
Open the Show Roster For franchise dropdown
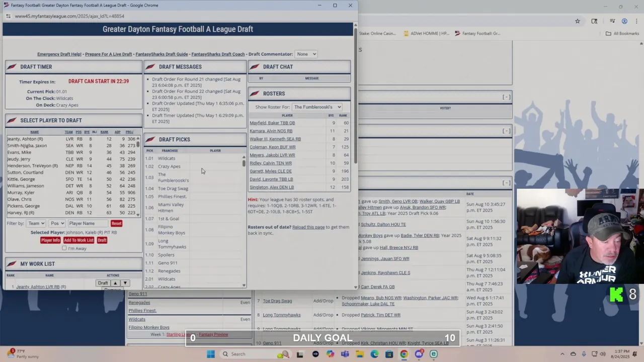317,107
